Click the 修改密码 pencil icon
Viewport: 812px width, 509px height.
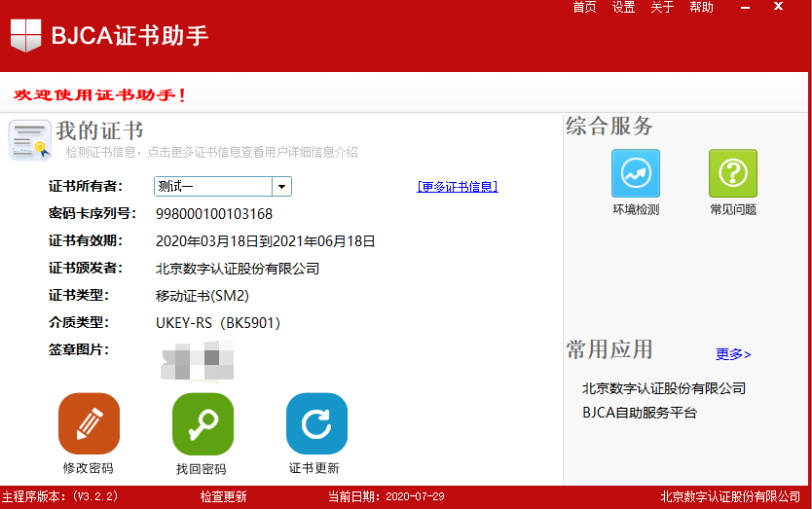click(x=89, y=423)
